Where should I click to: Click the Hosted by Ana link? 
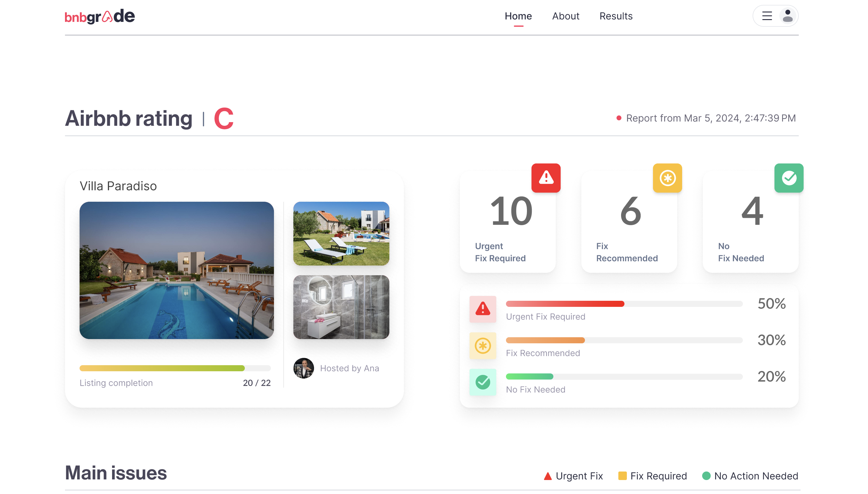[x=350, y=368]
